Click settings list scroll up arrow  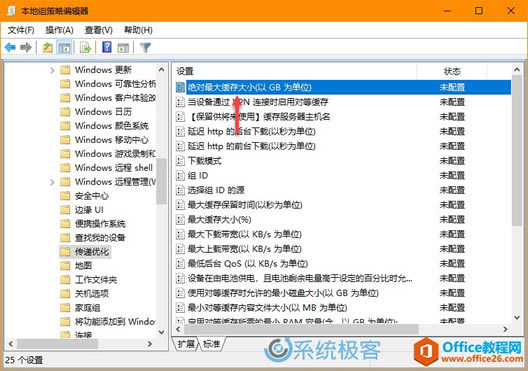[x=517, y=70]
